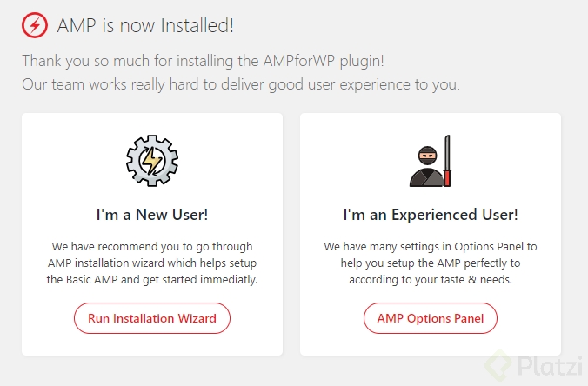The height and width of the screenshot is (386, 588).
Task: Click the Platzi diamond watermark logo
Action: coord(498,364)
